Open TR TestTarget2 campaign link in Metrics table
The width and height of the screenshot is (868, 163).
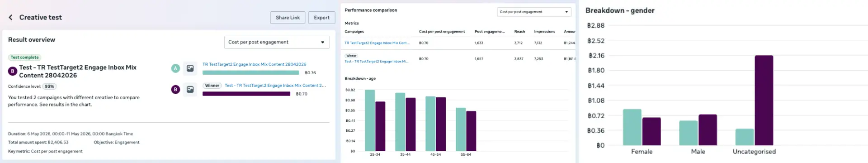377,43
